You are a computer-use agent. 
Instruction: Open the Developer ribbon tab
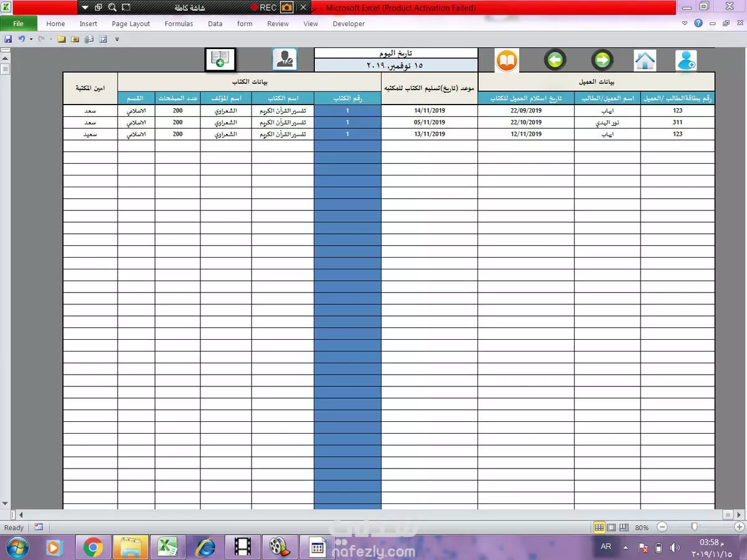pyautogui.click(x=349, y=24)
